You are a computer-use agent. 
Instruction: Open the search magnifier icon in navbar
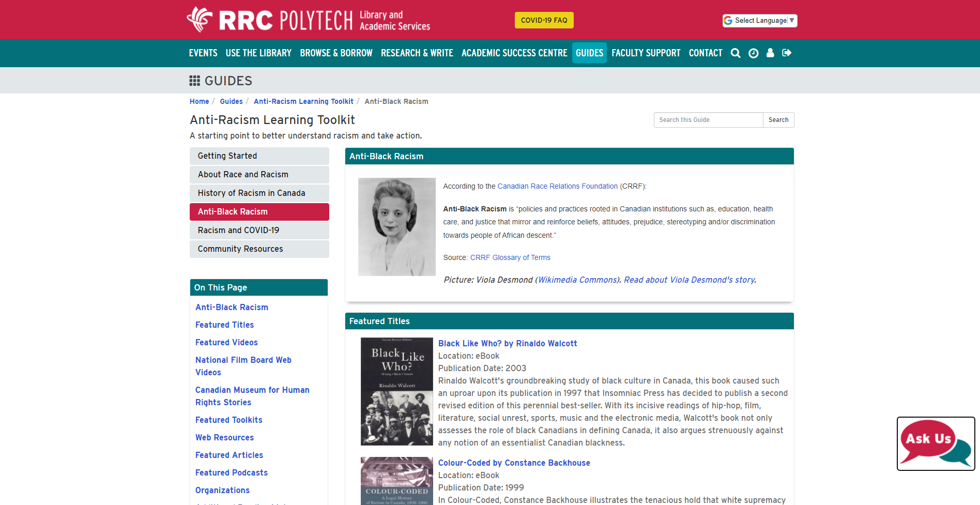[736, 53]
